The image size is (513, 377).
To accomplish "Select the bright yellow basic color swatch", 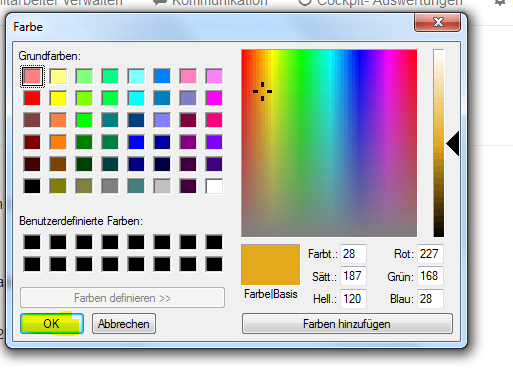I will tap(58, 98).
